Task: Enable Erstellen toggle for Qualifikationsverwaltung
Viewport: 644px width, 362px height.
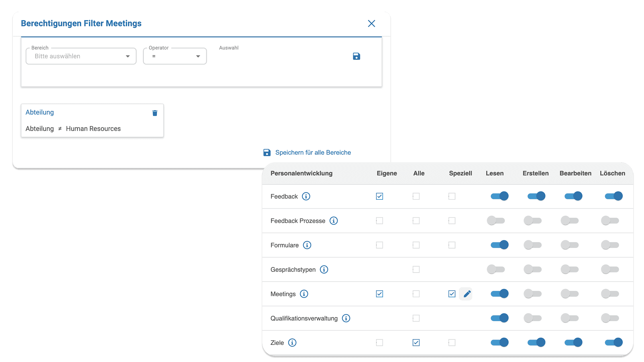Action: point(533,318)
